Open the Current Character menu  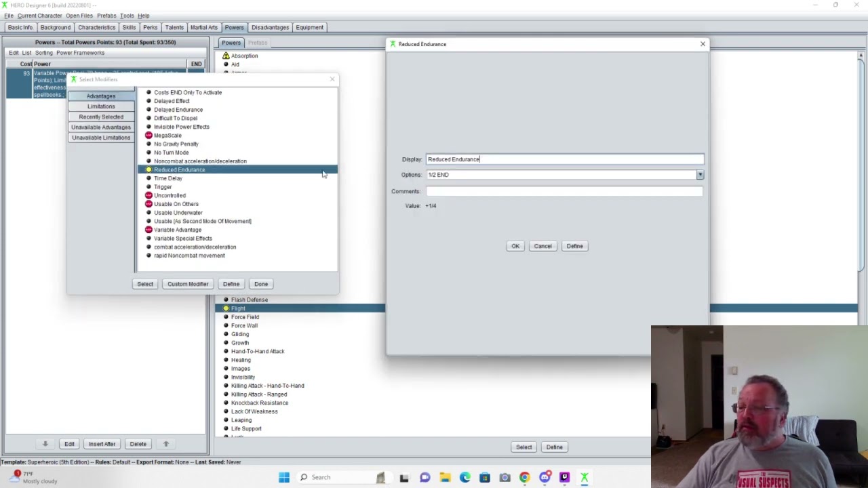pos(39,16)
